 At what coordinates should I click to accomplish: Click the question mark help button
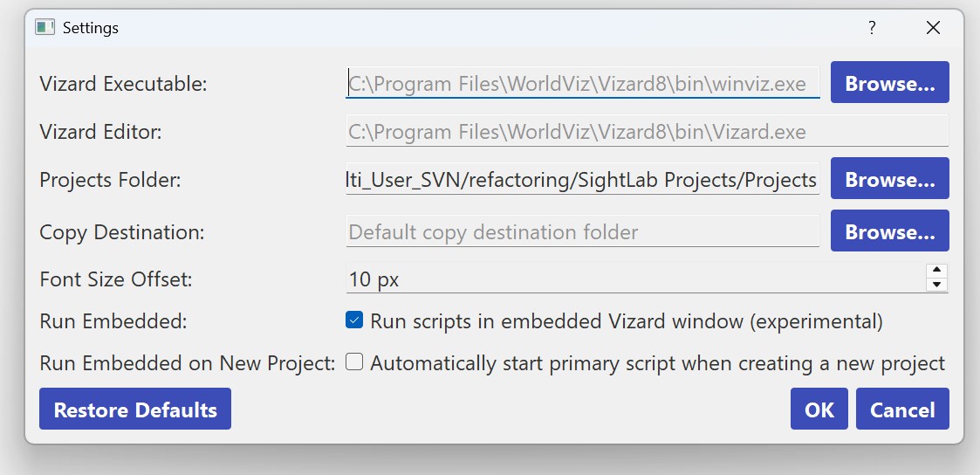click(x=871, y=27)
